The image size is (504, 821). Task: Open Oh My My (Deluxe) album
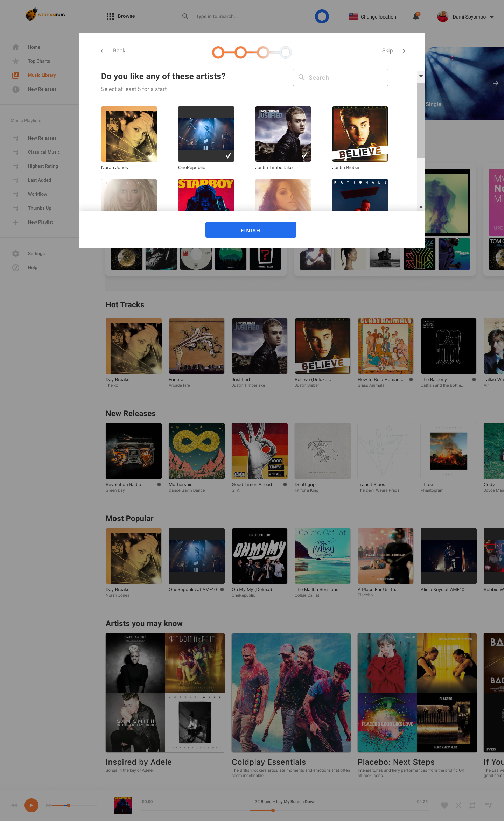click(260, 556)
